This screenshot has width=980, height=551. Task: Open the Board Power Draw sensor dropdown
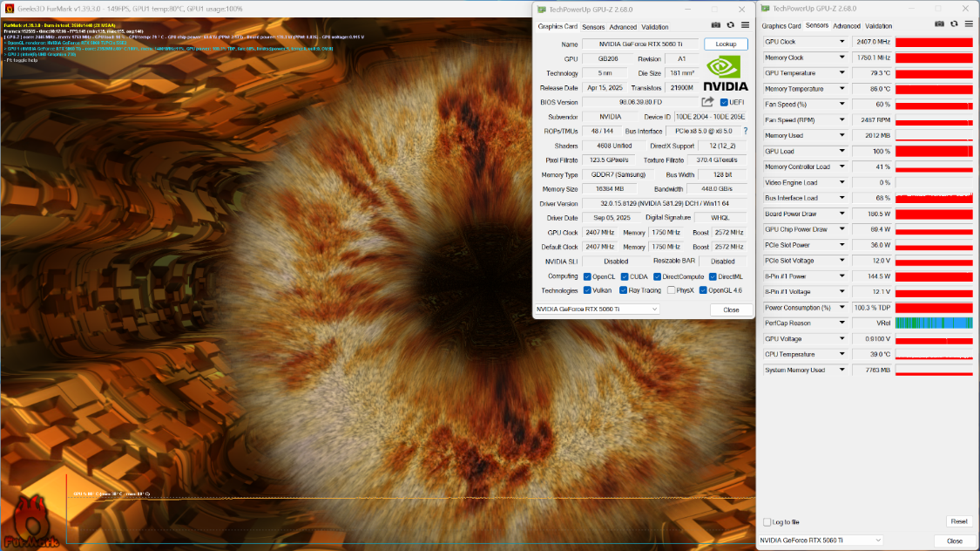click(x=841, y=214)
